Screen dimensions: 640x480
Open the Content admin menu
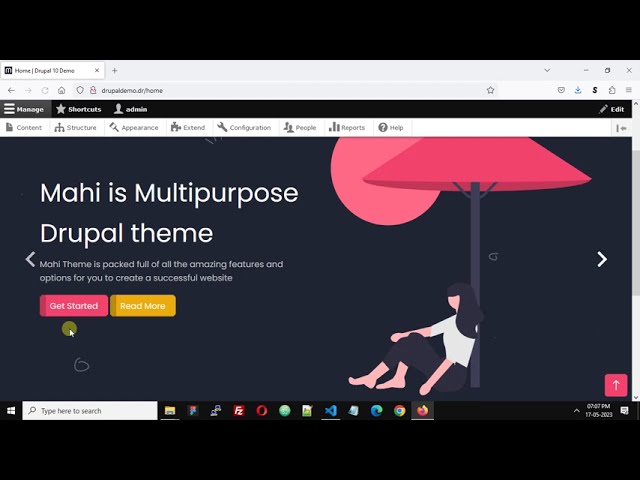coord(24,128)
